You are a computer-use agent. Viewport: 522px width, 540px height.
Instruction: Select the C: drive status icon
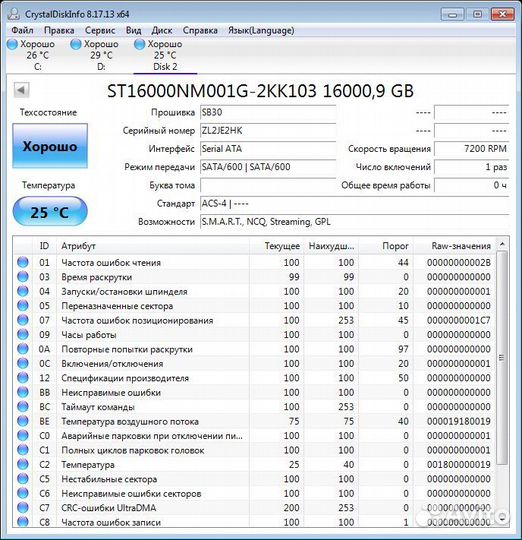12,44
